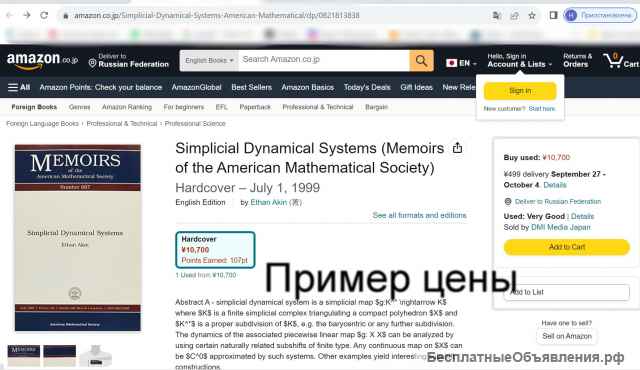Click the main book cover image
The image size is (640, 370).
78,237
